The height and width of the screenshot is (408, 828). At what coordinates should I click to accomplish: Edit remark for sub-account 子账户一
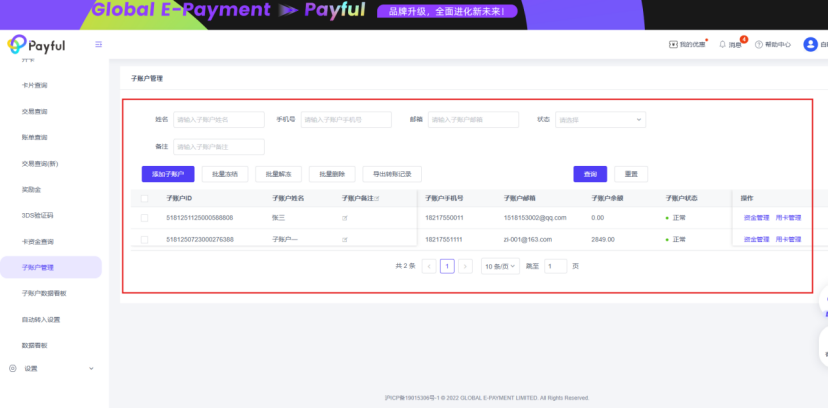(x=345, y=240)
